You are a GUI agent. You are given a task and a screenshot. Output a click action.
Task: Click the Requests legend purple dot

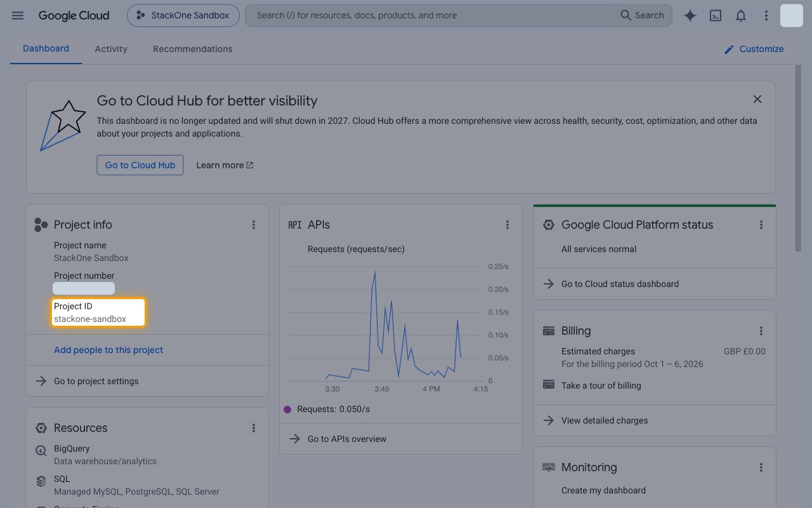pyautogui.click(x=287, y=410)
